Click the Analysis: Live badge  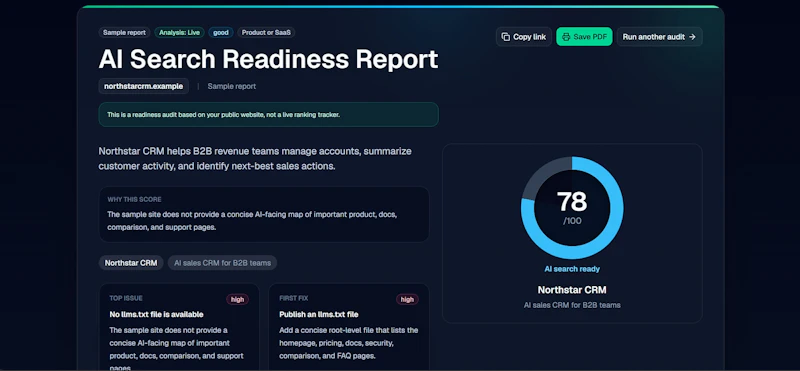click(179, 33)
